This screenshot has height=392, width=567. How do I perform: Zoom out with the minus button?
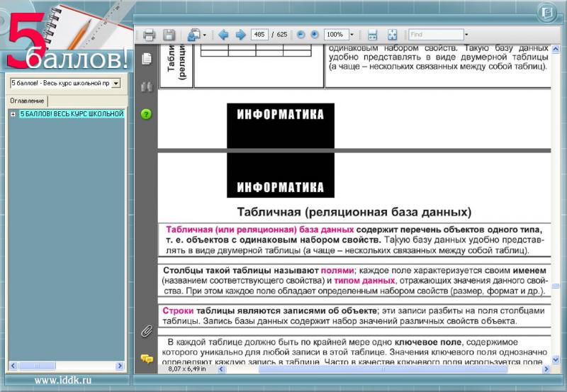point(301,35)
